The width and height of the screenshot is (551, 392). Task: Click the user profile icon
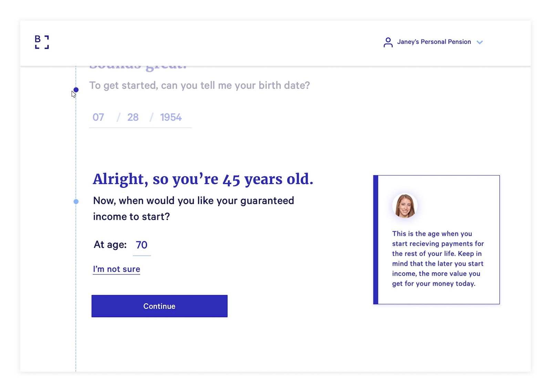388,42
